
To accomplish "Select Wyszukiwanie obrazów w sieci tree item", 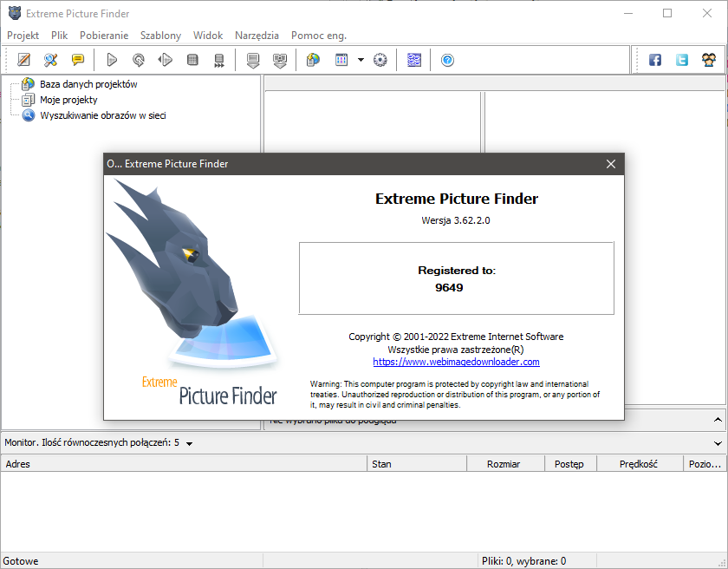I will [103, 115].
